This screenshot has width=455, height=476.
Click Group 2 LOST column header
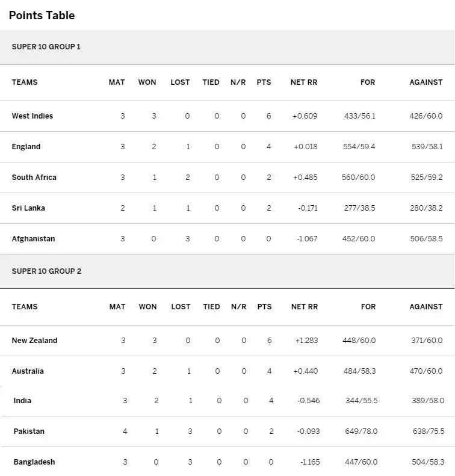pos(181,307)
